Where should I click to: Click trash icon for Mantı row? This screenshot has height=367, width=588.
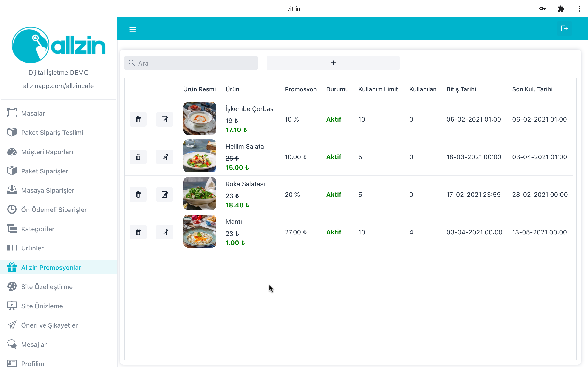pyautogui.click(x=138, y=232)
